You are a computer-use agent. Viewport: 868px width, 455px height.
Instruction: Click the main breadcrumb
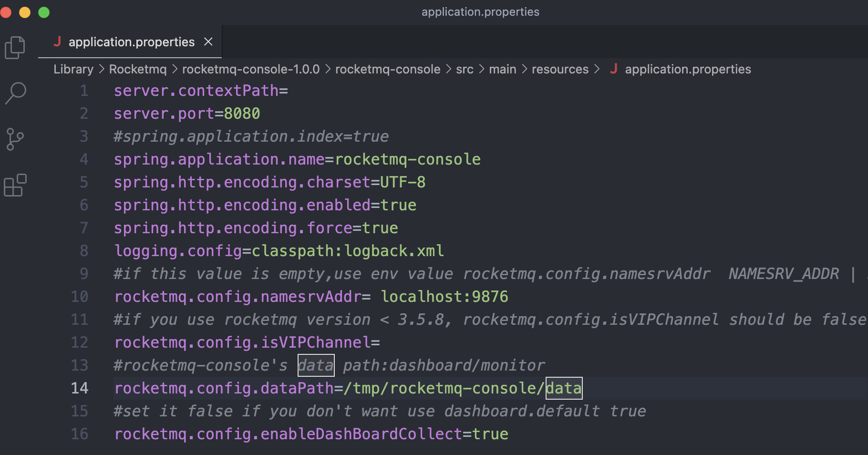(503, 69)
